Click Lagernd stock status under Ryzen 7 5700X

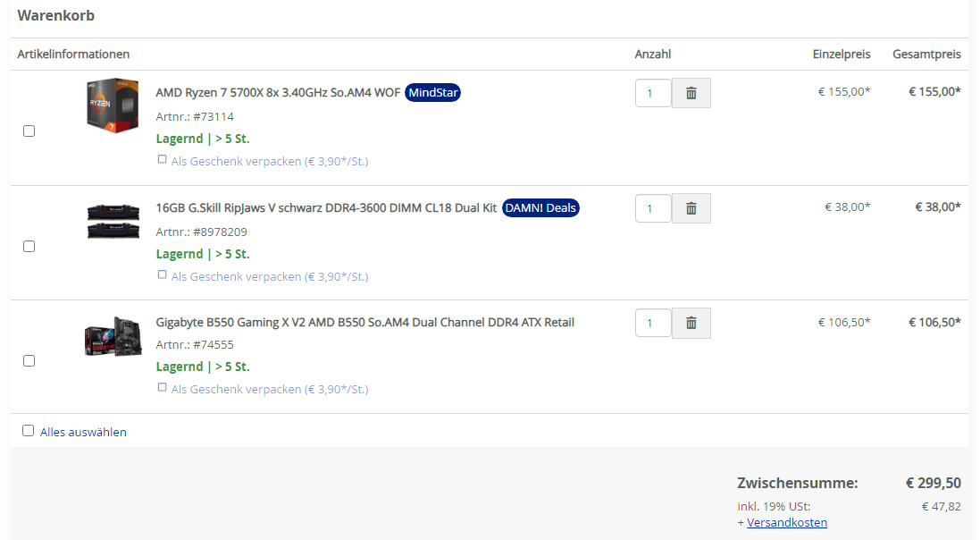pos(203,139)
